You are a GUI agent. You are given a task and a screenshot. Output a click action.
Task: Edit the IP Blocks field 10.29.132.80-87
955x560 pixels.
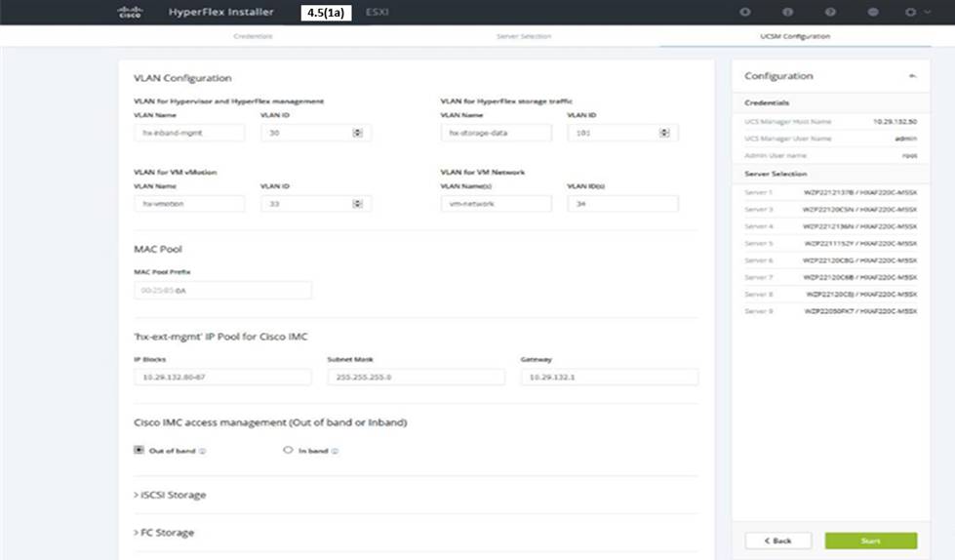[223, 378]
